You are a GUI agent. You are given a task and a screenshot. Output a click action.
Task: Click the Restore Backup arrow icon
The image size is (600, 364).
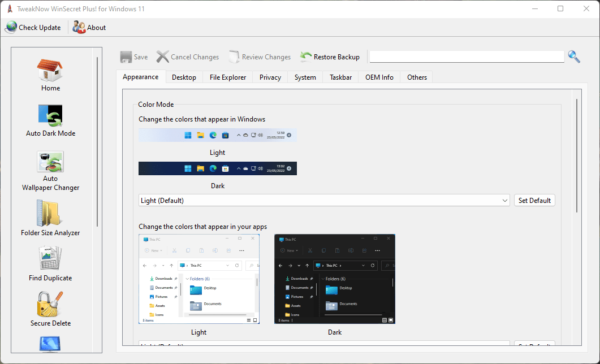pos(306,57)
